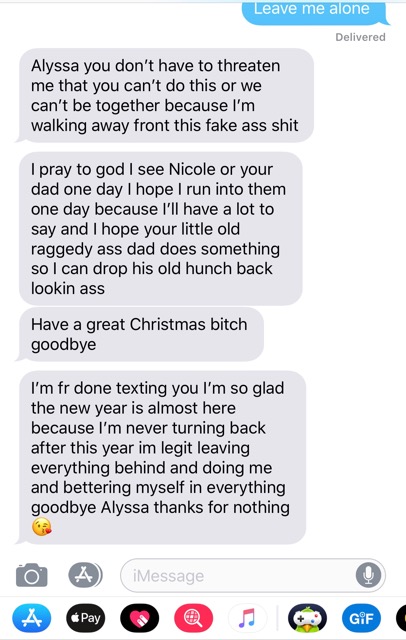Open the game controller bird app
This screenshot has height=640, width=406.
pyautogui.click(x=307, y=618)
